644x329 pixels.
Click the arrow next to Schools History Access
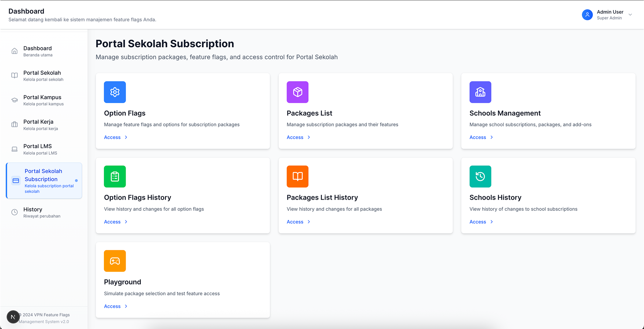[491, 222]
